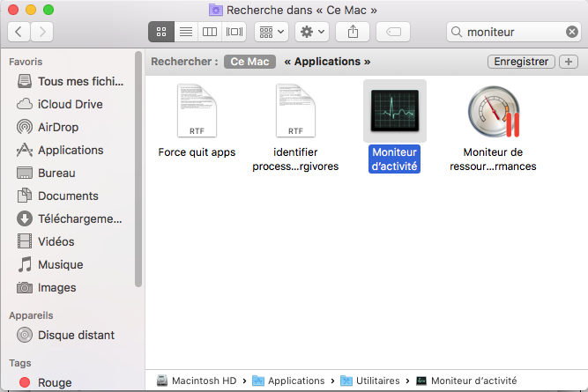Viewport: 588px width, 392px height.
Task: Switch to Cover Flow view
Action: point(234,32)
